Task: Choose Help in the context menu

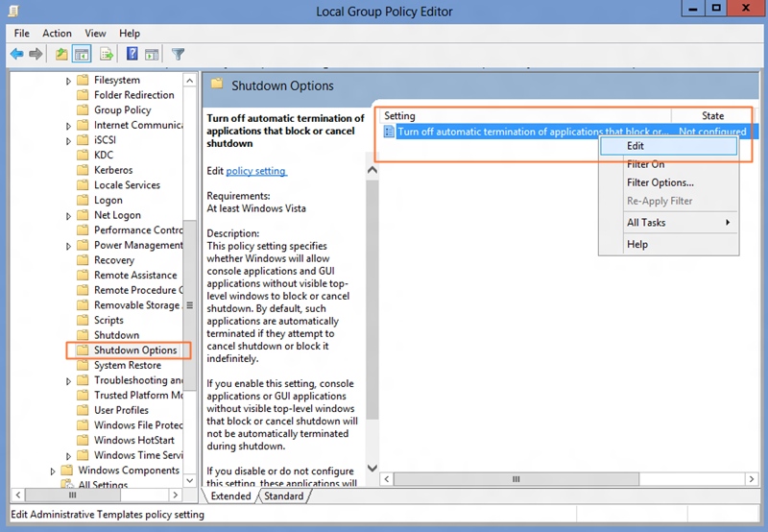Action: (x=668, y=244)
